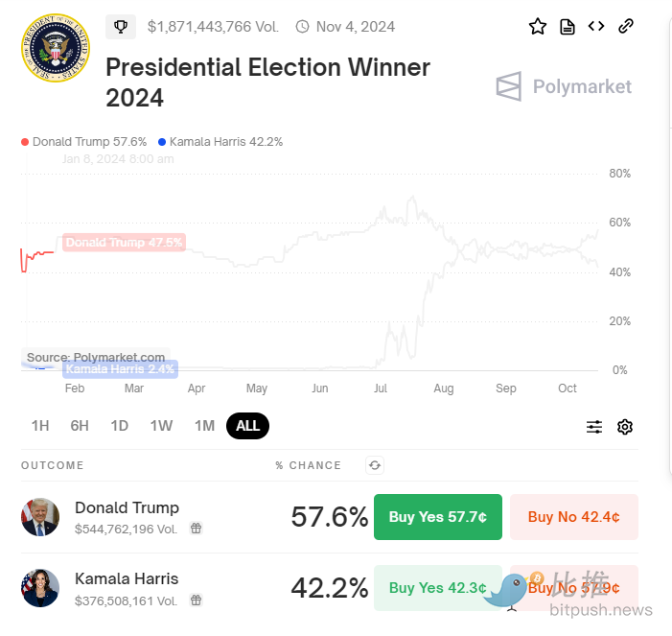Click Donald Trump's profile thumbnail
Image resolution: width=672 pixels, height=636 pixels.
pos(40,517)
